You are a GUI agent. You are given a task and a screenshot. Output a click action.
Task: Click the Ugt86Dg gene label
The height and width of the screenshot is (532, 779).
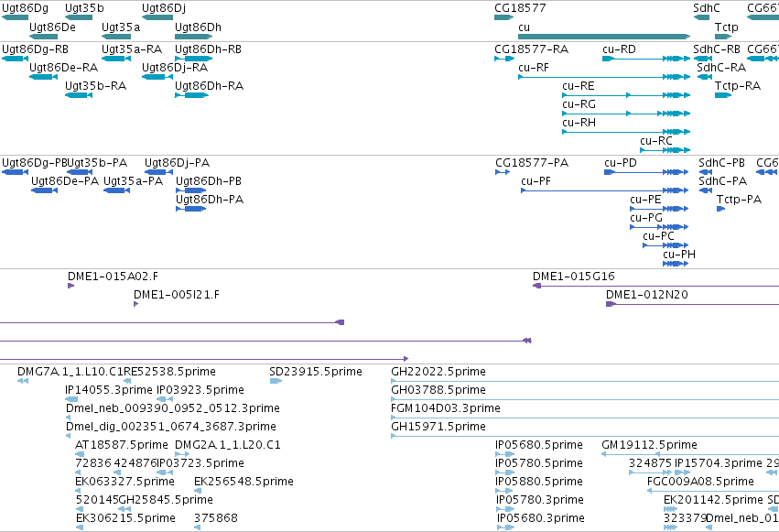point(26,8)
